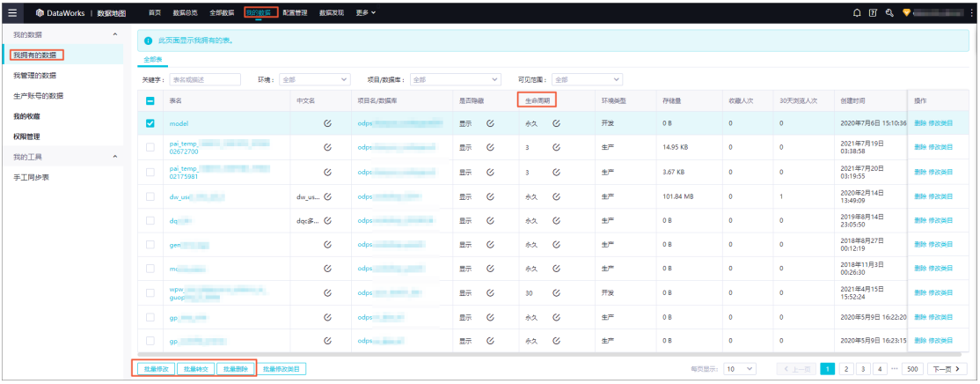Open 我管理的数据 in the sidebar
This screenshot has width=980, height=384.
[34, 76]
